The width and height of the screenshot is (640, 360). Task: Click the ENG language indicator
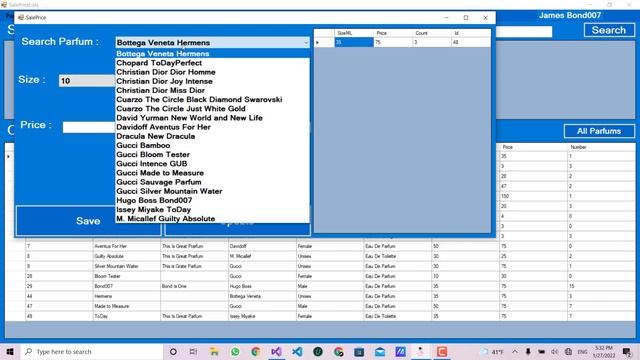pyautogui.click(x=582, y=351)
